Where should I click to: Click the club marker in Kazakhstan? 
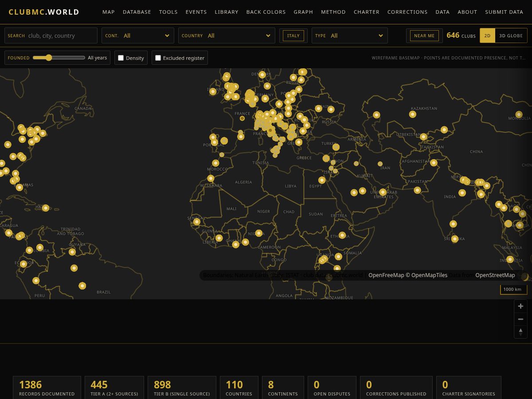coord(413,114)
